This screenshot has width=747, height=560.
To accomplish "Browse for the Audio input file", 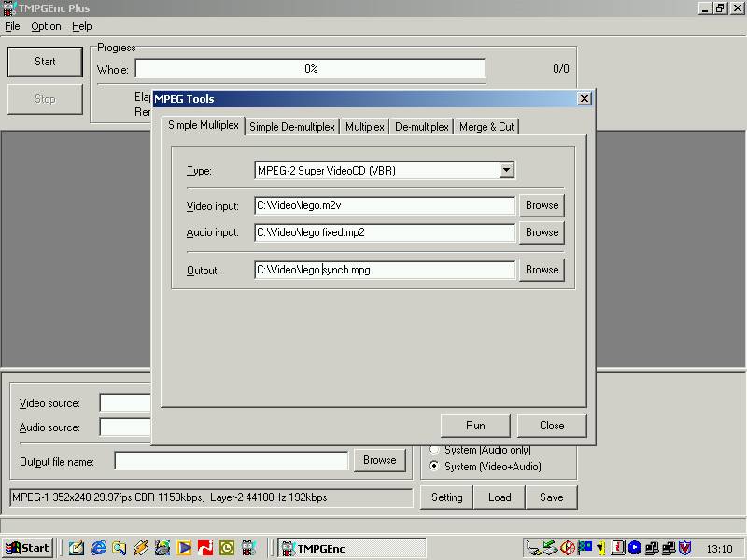I will pos(543,232).
